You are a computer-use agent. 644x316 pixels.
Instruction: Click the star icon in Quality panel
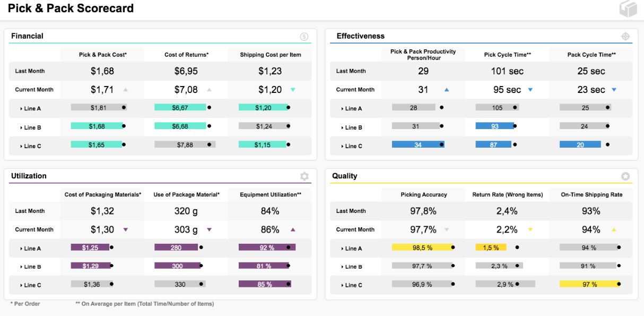625,176
